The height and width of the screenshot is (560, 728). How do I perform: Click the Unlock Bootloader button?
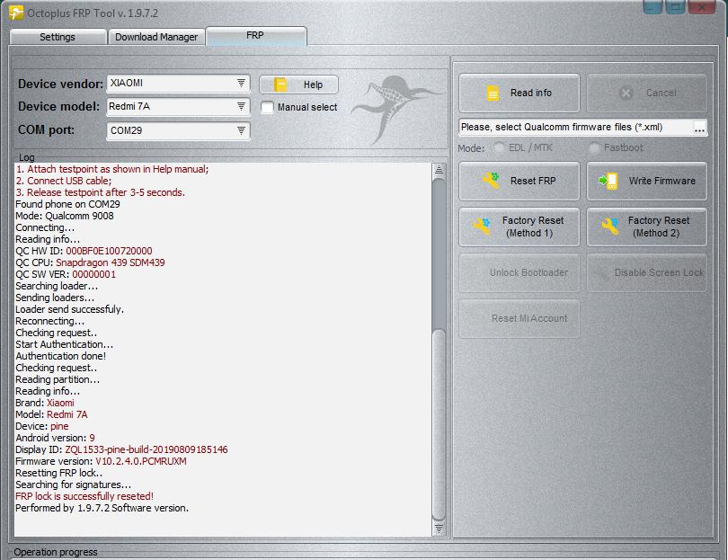click(x=519, y=272)
